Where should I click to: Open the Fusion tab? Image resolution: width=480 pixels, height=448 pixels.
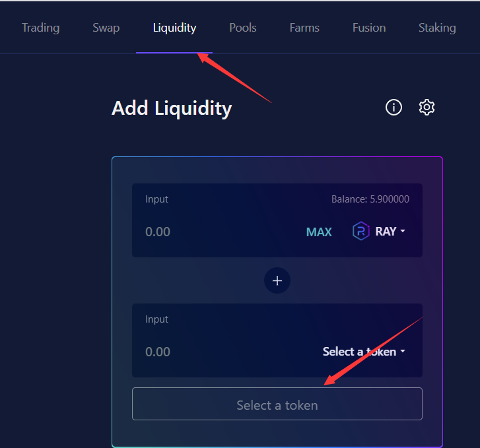tap(369, 28)
